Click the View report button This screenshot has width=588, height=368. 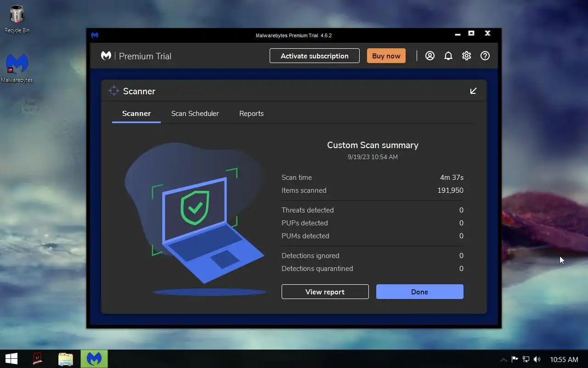click(x=325, y=292)
